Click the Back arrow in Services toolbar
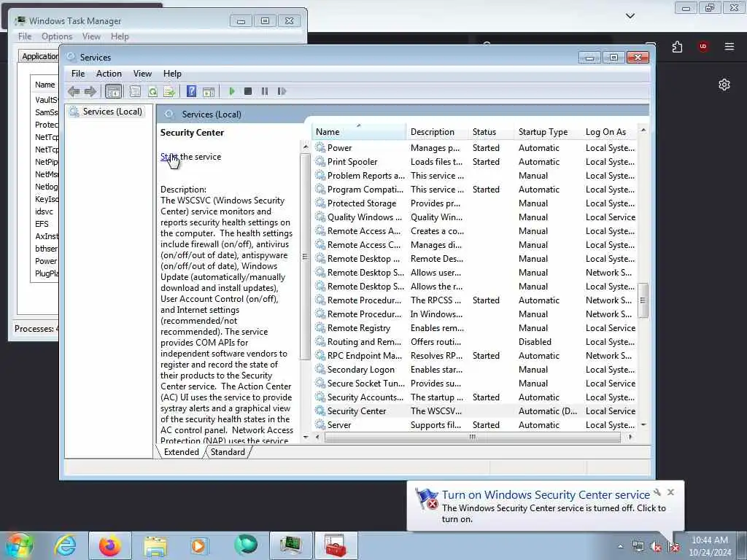This screenshot has width=747, height=560. [x=74, y=91]
